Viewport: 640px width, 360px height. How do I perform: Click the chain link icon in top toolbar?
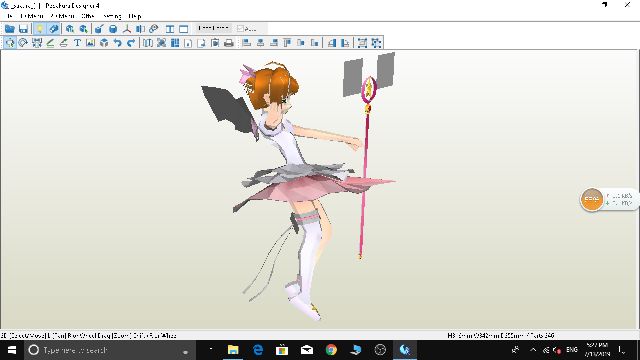pyautogui.click(x=154, y=29)
